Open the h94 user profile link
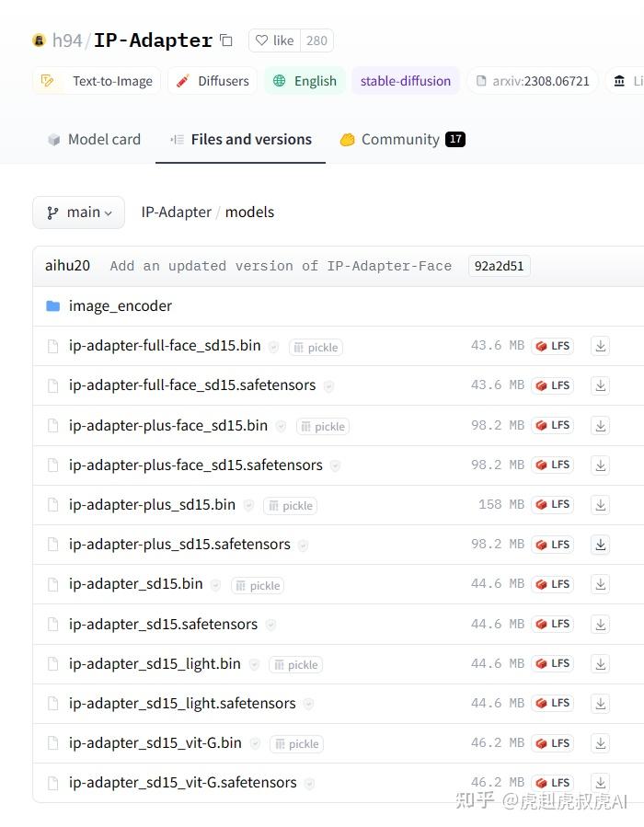The height and width of the screenshot is (827, 644). (66, 40)
